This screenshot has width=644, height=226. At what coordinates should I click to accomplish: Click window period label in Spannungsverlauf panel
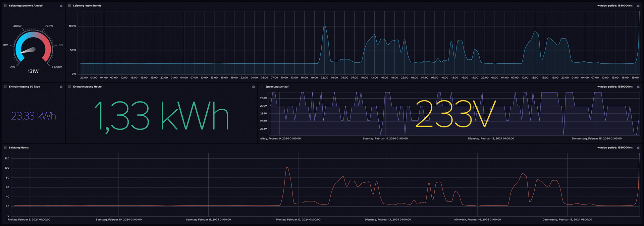614,87
